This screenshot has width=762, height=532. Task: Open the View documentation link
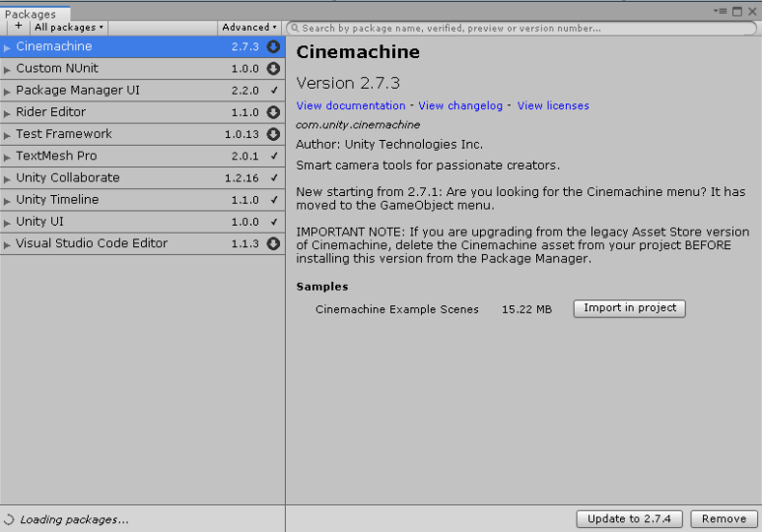[350, 106]
